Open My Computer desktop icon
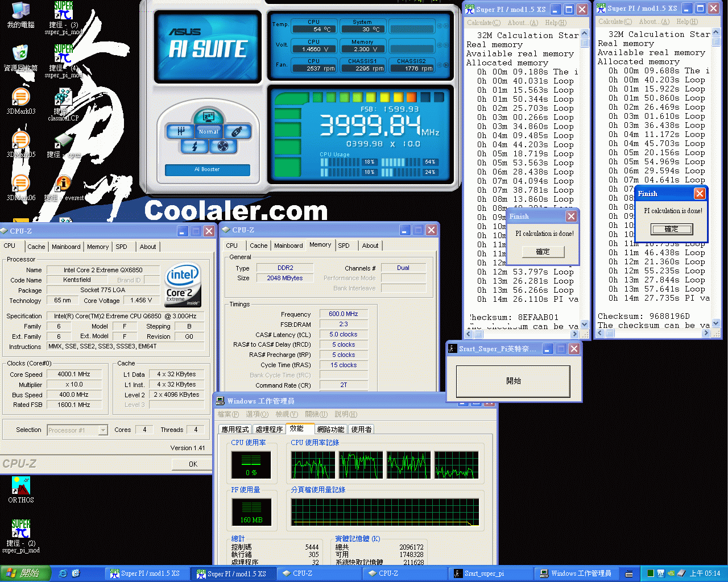The height and width of the screenshot is (582, 728). click(x=20, y=15)
